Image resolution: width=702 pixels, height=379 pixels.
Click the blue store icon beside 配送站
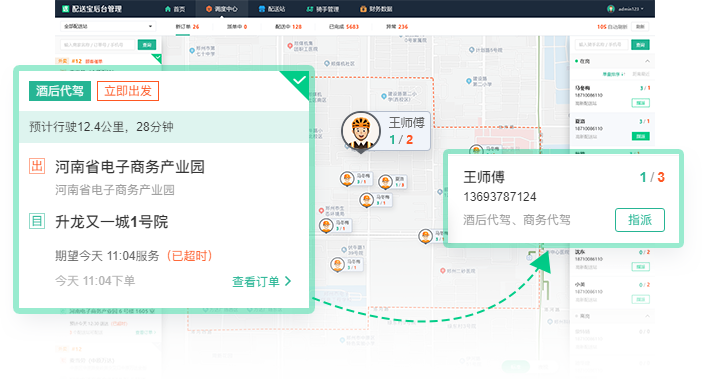coord(262,9)
